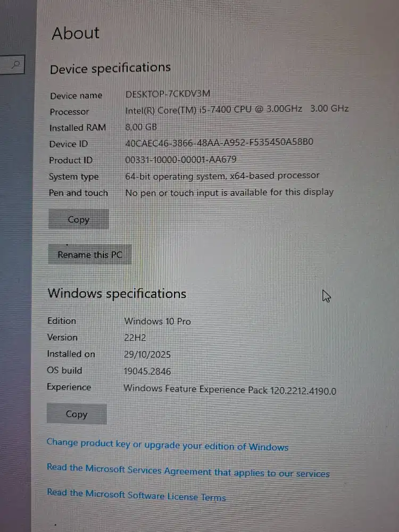Click the Rename this PC button
399x532 pixels.
tap(89, 254)
